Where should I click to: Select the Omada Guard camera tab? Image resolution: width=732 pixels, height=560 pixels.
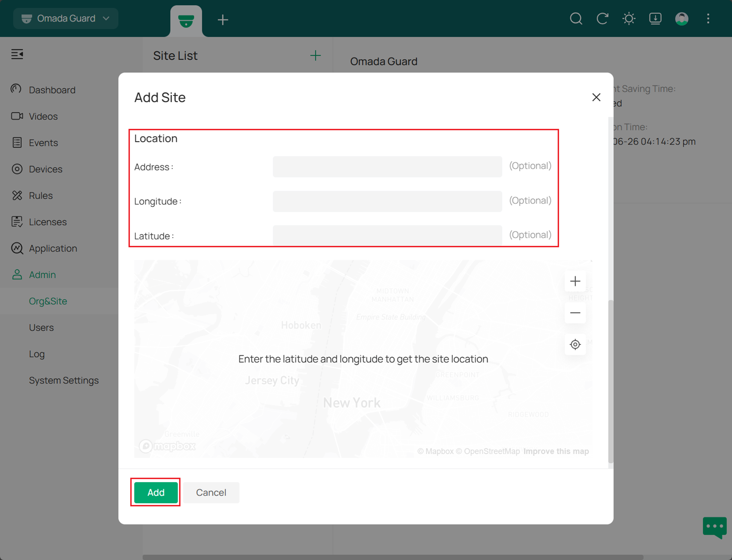tap(186, 21)
